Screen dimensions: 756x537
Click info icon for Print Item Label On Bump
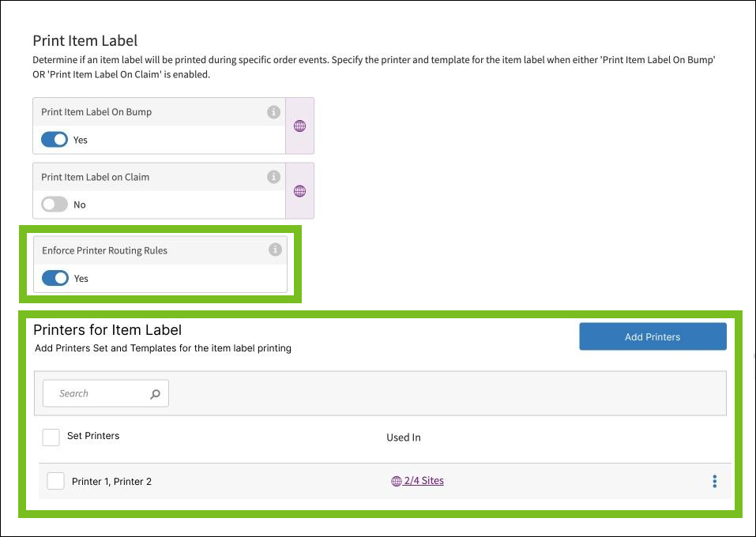point(274,112)
